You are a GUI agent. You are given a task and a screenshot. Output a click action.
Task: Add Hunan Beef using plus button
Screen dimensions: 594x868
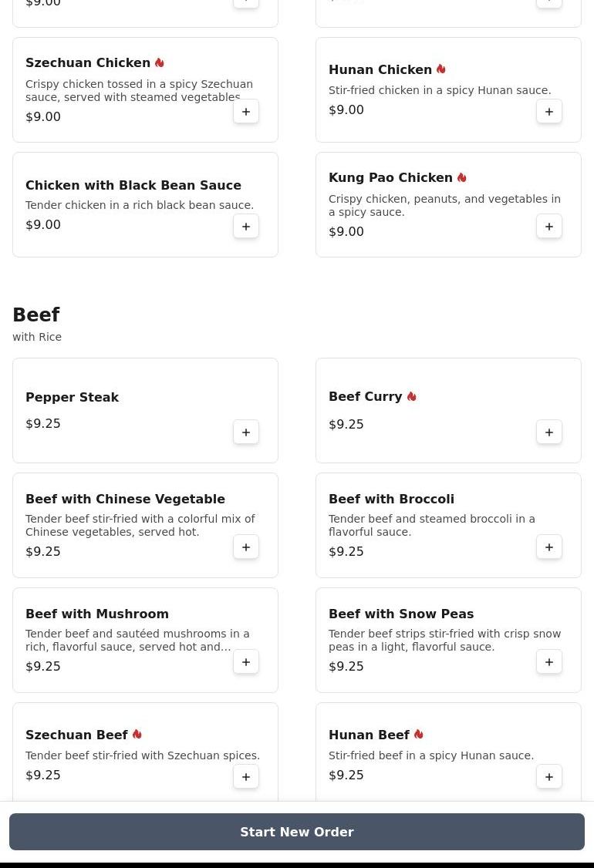click(549, 777)
